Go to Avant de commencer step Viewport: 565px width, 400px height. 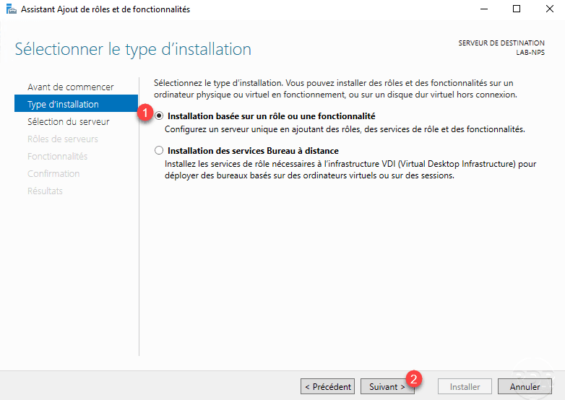71,87
